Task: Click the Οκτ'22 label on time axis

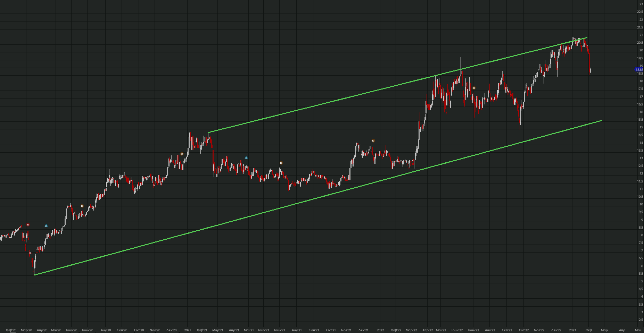Action: click(524, 330)
